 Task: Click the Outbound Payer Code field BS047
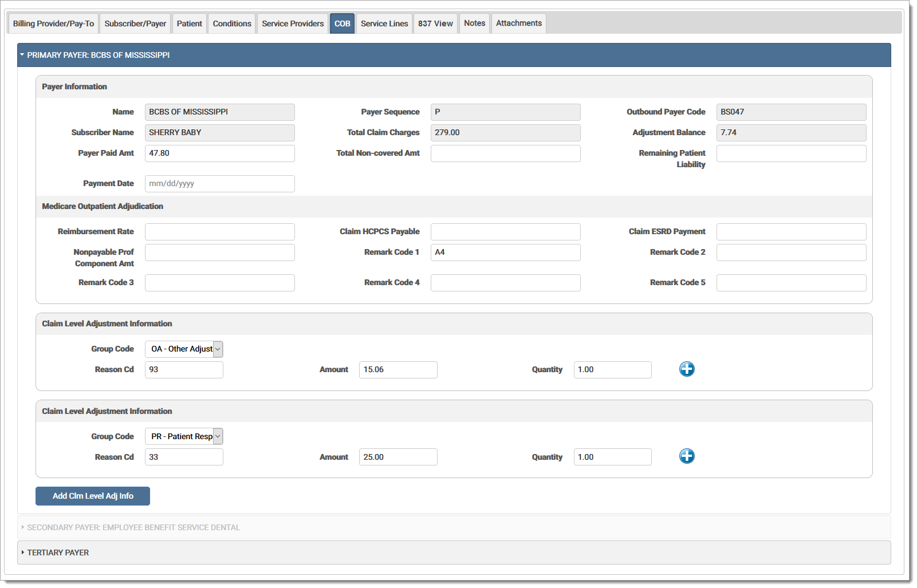coord(792,112)
